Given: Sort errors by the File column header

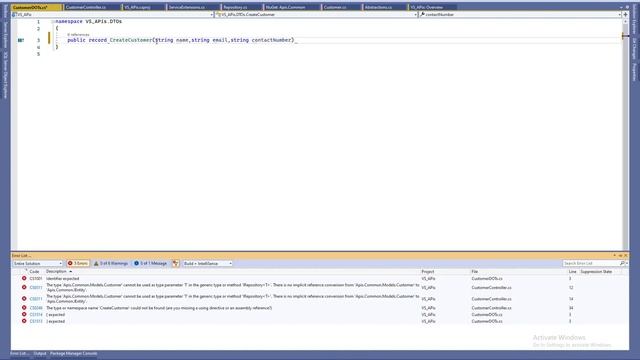Looking at the screenshot, I should pos(475,271).
